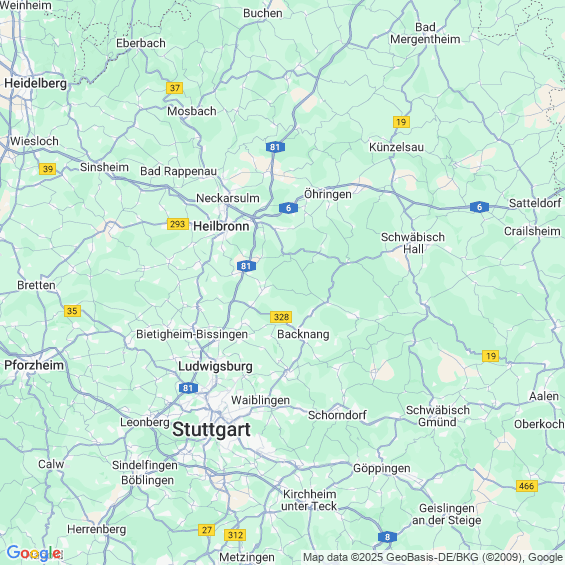This screenshot has width=565, height=565.
Task: Click the yellow 293 road marker
Action: click(x=178, y=224)
